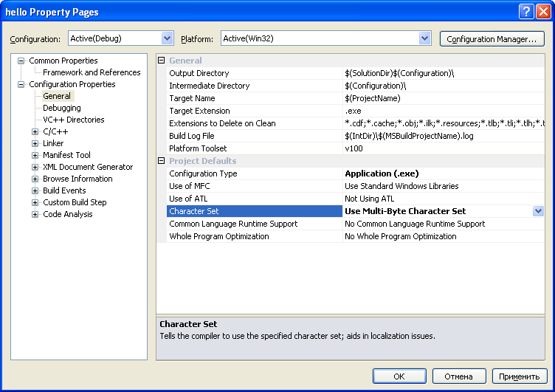555x392 pixels.
Task: Collapse the Common Properties node
Action: (x=21, y=61)
